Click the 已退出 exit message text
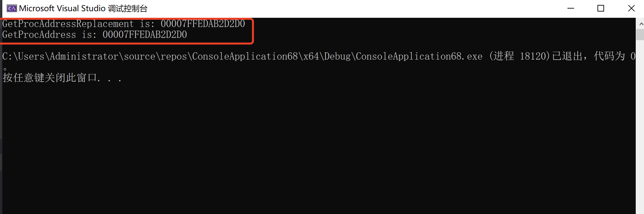 pyautogui.click(x=567, y=56)
